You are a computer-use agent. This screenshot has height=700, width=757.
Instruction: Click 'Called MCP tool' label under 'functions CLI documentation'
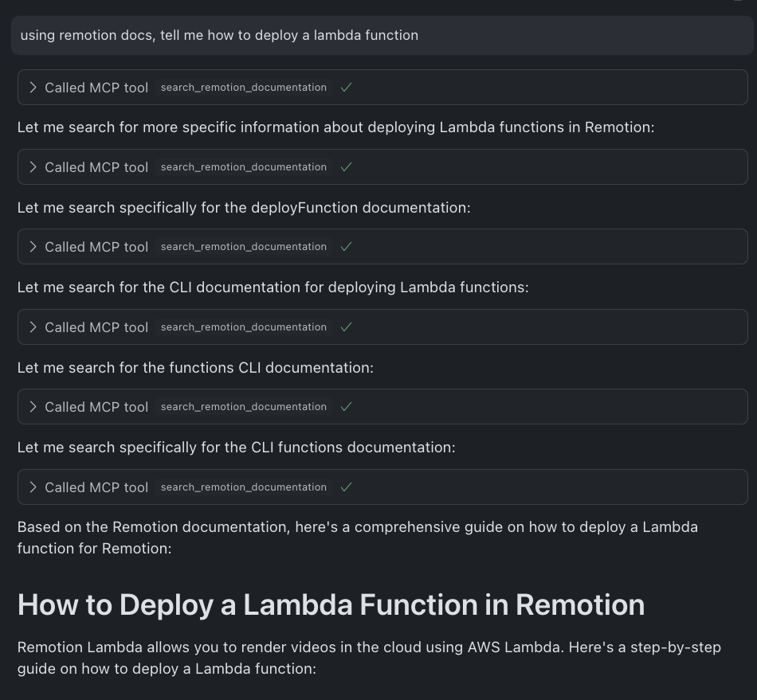click(96, 407)
